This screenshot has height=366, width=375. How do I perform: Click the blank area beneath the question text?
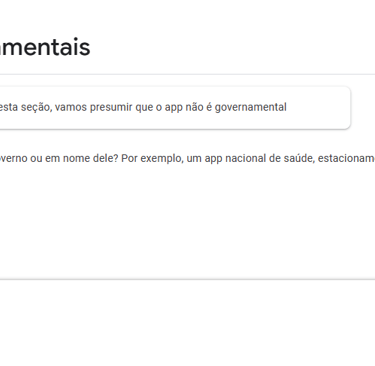pos(187,220)
